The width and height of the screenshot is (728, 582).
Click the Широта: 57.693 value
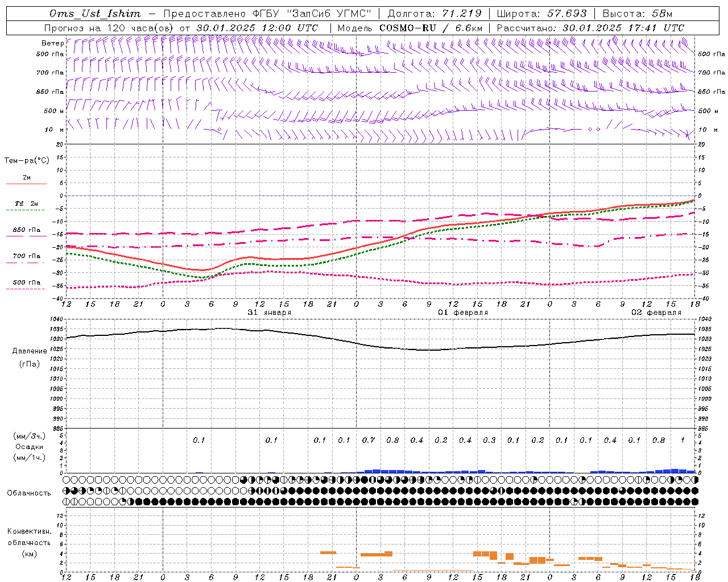point(542,14)
